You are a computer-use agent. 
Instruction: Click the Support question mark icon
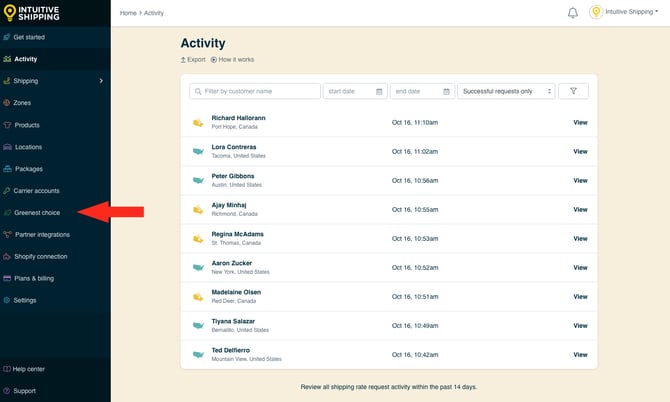7,391
